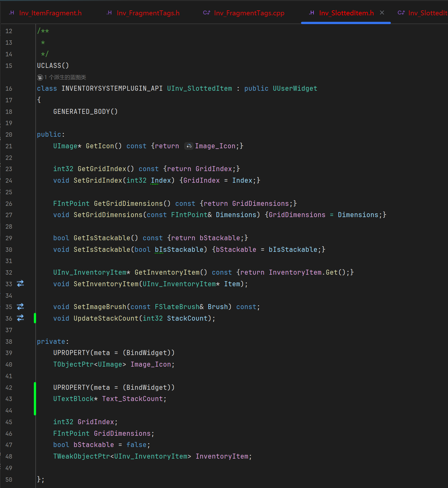Click the underlined Index parameter on line 24

click(x=161, y=180)
